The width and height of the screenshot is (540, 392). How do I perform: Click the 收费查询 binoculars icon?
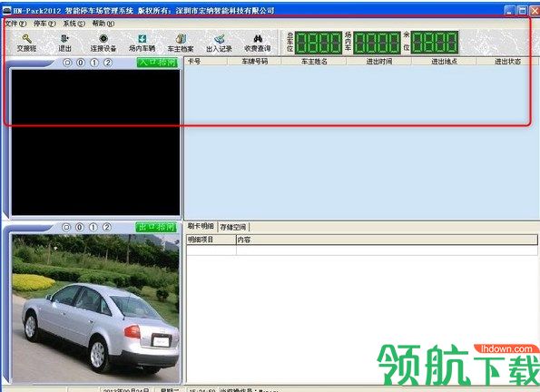coord(258,39)
